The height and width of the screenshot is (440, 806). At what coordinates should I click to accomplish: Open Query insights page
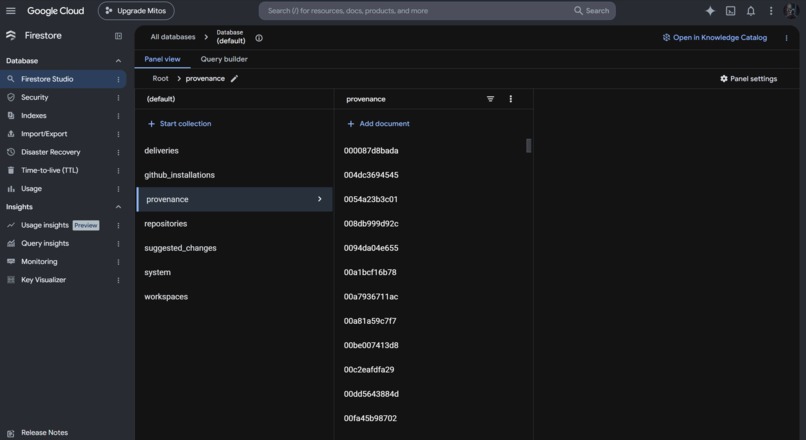[45, 243]
